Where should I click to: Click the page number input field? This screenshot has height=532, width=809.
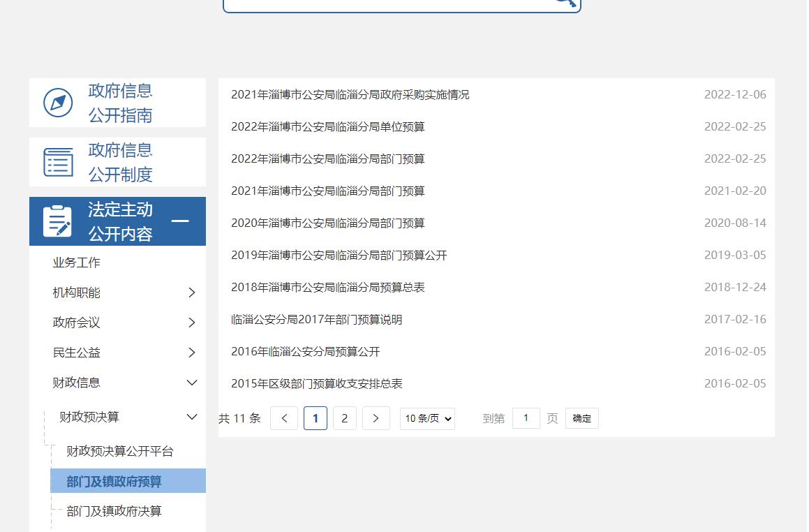pos(526,418)
